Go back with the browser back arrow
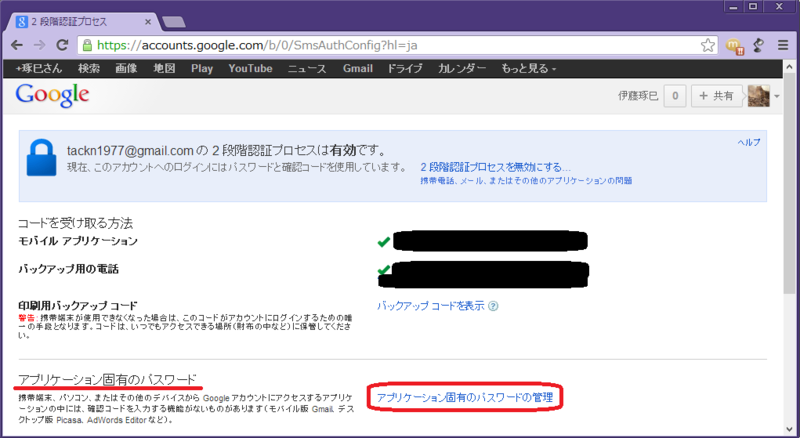 pyautogui.click(x=17, y=45)
